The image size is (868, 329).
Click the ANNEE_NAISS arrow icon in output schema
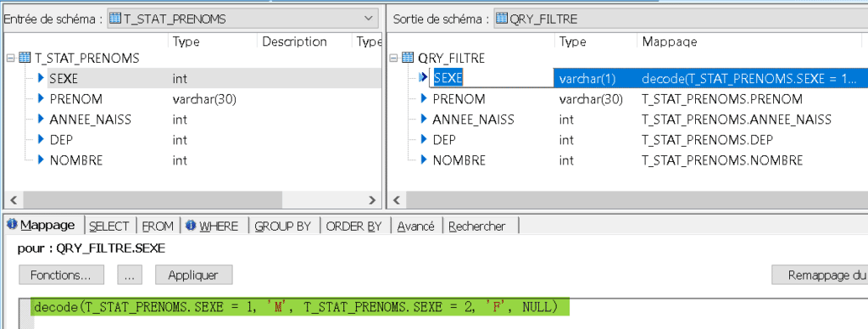(x=424, y=119)
